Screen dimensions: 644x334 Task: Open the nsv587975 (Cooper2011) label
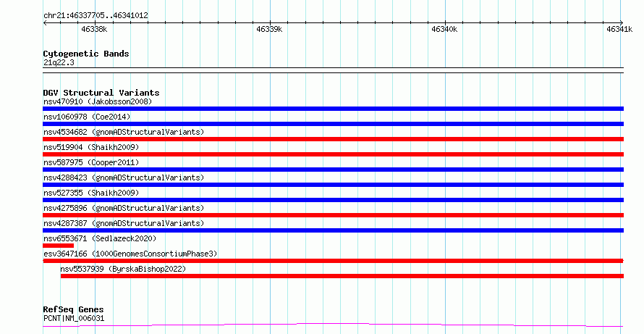pos(91,162)
